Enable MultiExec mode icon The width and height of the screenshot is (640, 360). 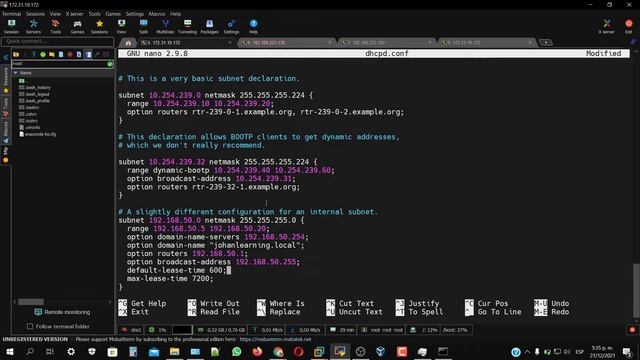pyautogui.click(x=165, y=27)
